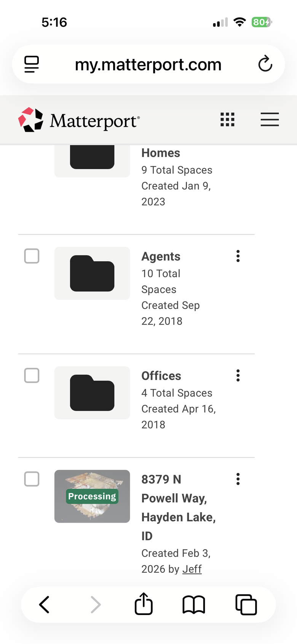Tap the my.matterport.com address field
The image size is (297, 644).
pos(148,65)
